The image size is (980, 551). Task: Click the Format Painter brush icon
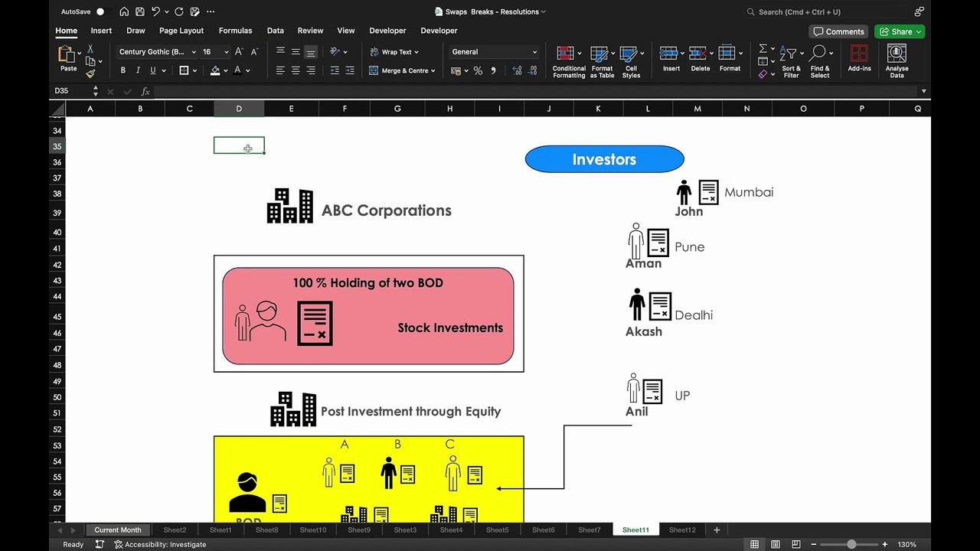[x=90, y=74]
